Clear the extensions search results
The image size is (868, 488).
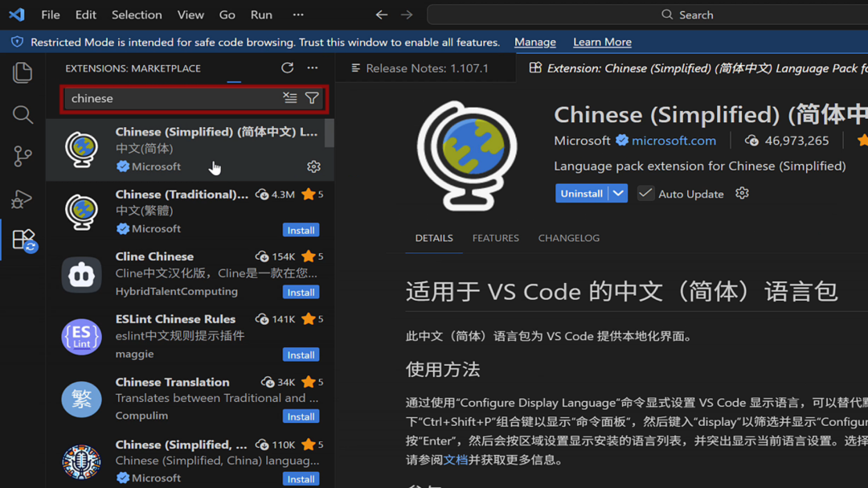pyautogui.click(x=290, y=98)
